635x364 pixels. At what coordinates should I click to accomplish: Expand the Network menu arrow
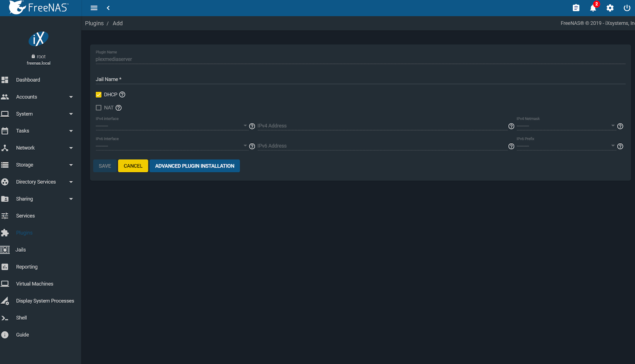(71, 148)
